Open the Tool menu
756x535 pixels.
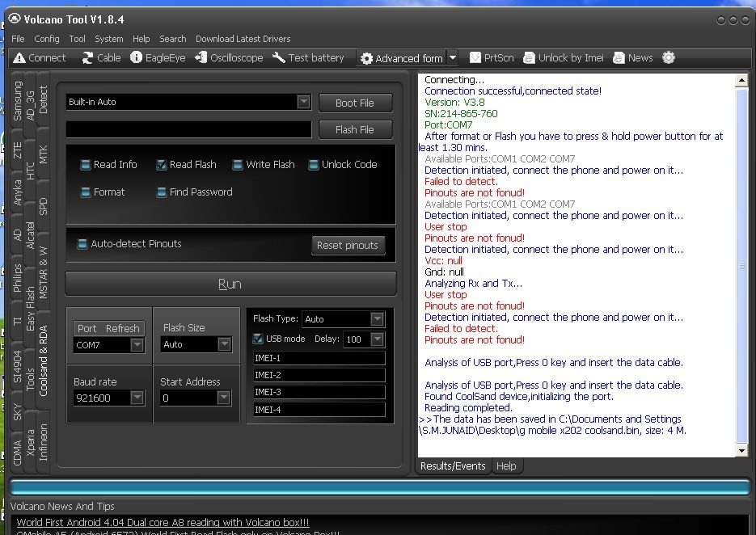pos(77,39)
